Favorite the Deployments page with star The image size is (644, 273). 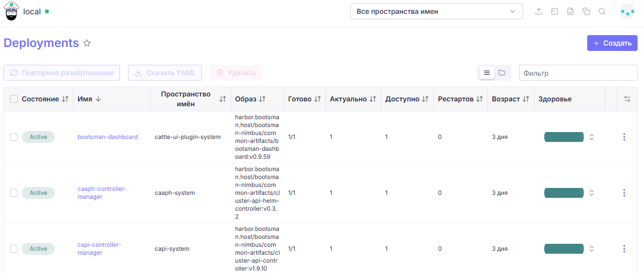click(87, 43)
